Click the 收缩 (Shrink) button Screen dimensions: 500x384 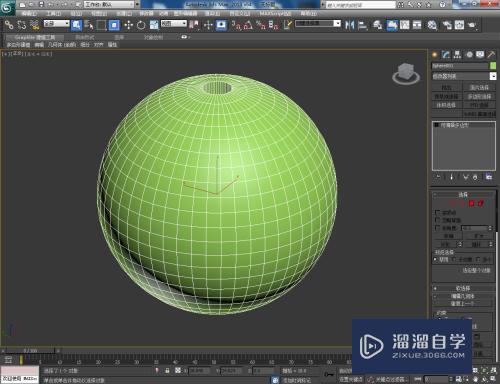[x=449, y=236]
